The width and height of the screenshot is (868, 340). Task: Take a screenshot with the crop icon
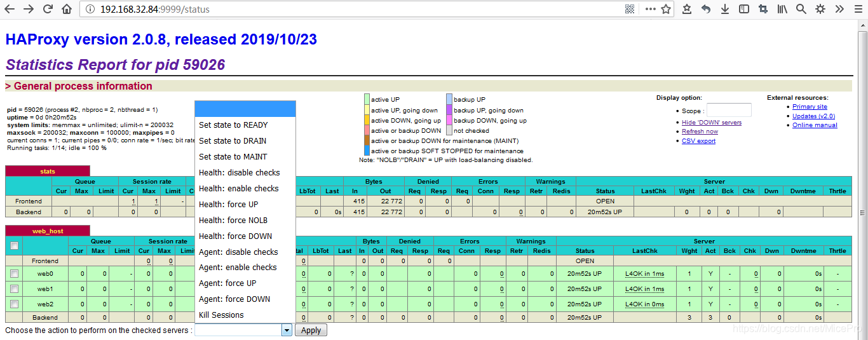(763, 10)
